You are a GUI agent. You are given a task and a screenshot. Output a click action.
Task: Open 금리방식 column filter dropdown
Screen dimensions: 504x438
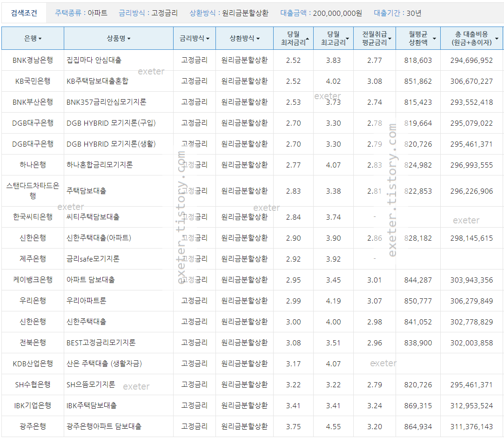tap(195, 38)
